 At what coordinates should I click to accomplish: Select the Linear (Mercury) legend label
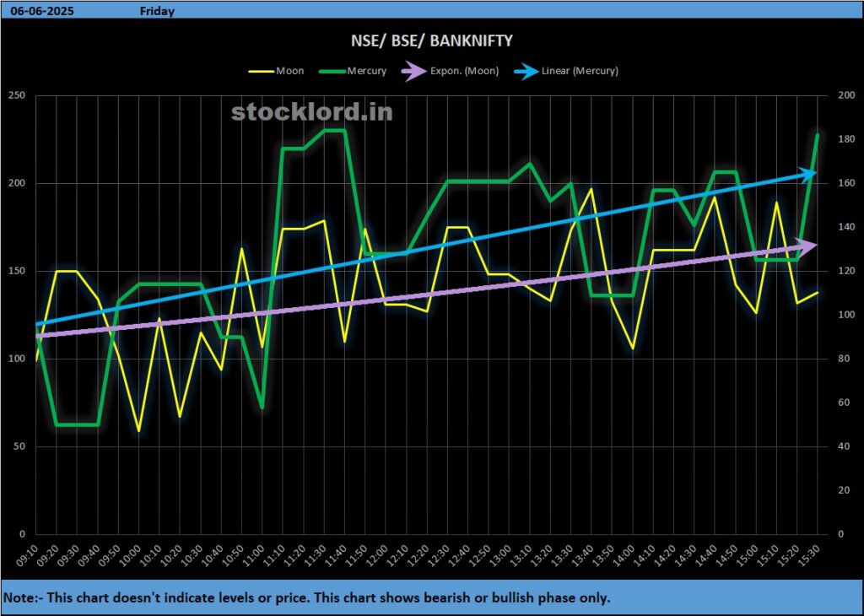click(x=580, y=71)
